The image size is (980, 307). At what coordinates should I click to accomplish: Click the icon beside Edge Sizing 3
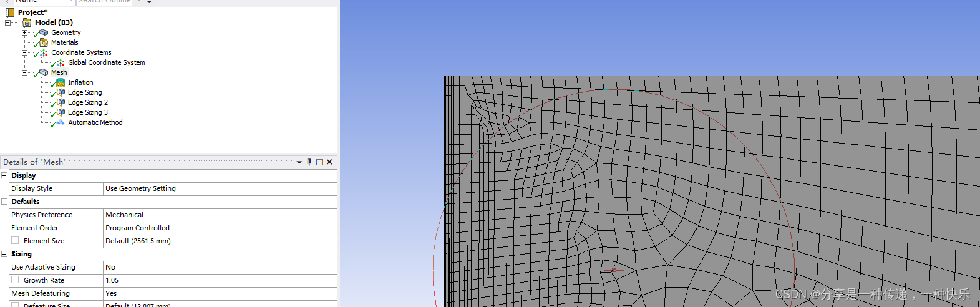[61, 112]
